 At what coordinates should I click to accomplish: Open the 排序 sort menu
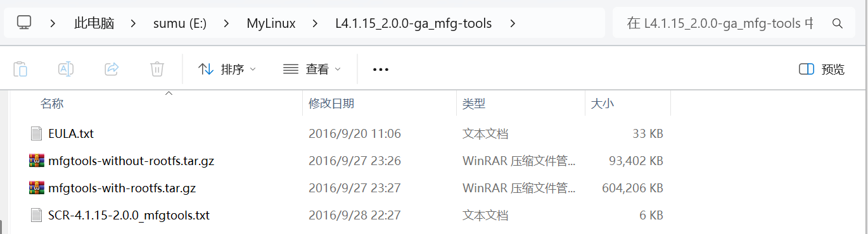(x=227, y=69)
